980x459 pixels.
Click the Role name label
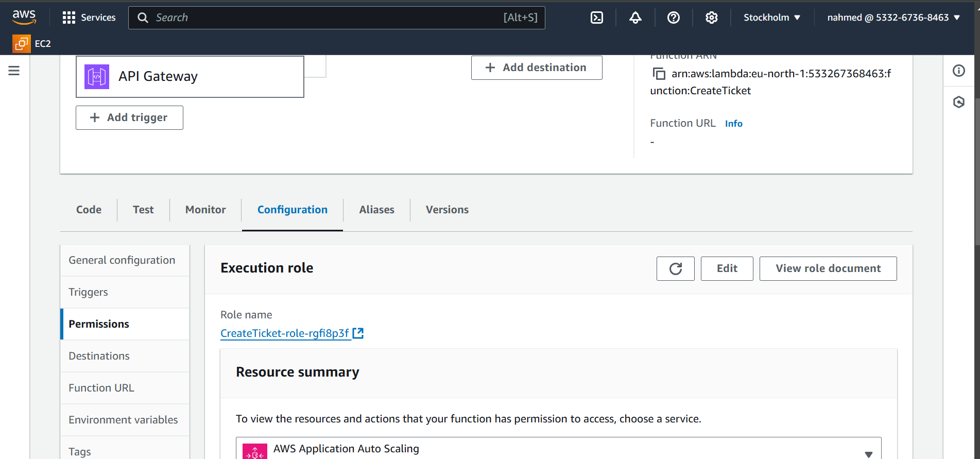[246, 315]
